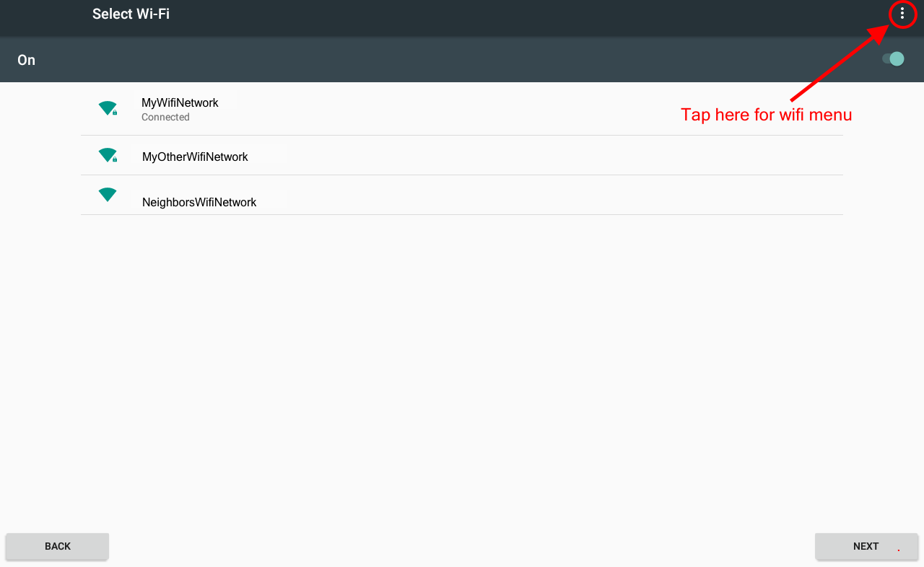Select the connected MyWifiNetwork entry

click(x=462, y=109)
